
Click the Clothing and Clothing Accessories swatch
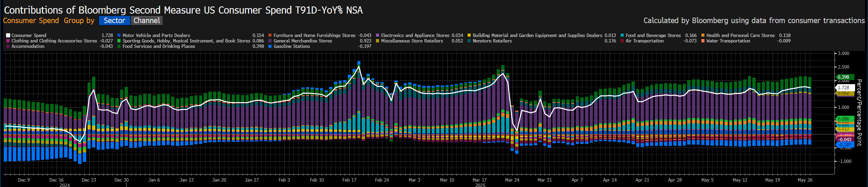[8, 41]
